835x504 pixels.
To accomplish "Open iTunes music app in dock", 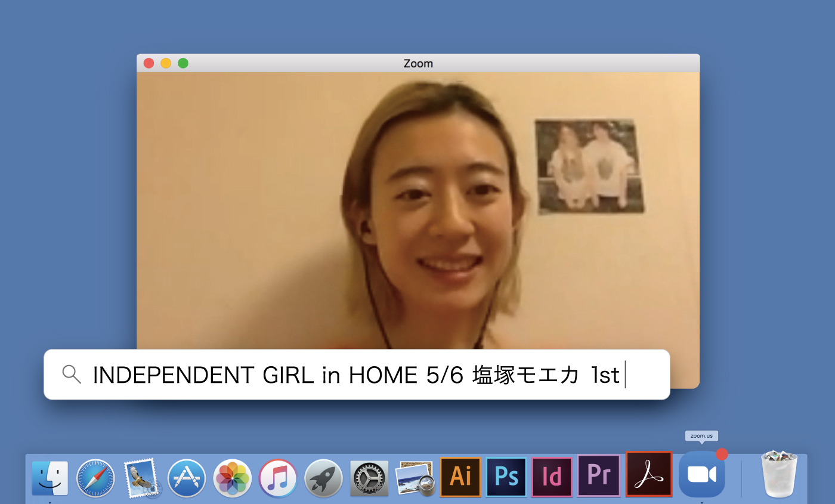I will pyautogui.click(x=278, y=478).
